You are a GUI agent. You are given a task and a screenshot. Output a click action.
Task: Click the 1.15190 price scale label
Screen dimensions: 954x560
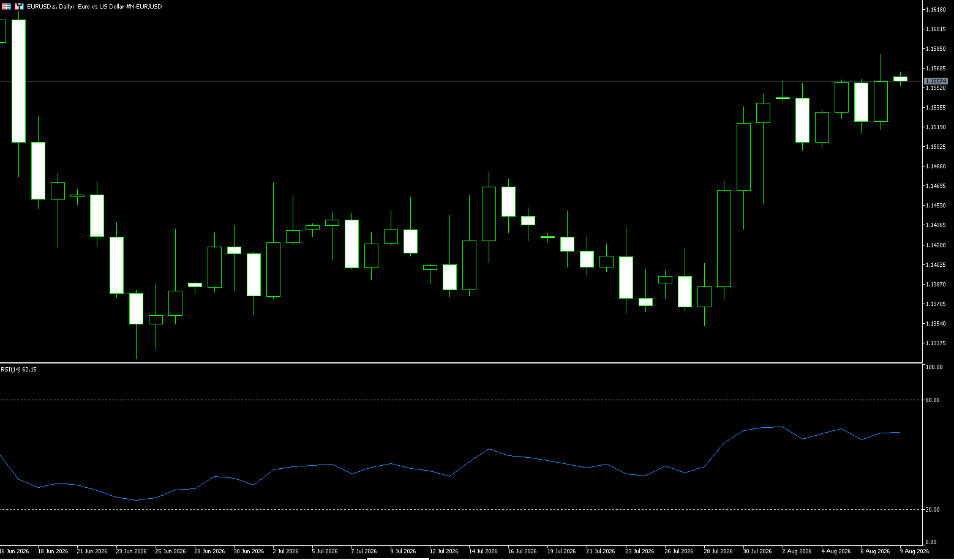coord(935,127)
